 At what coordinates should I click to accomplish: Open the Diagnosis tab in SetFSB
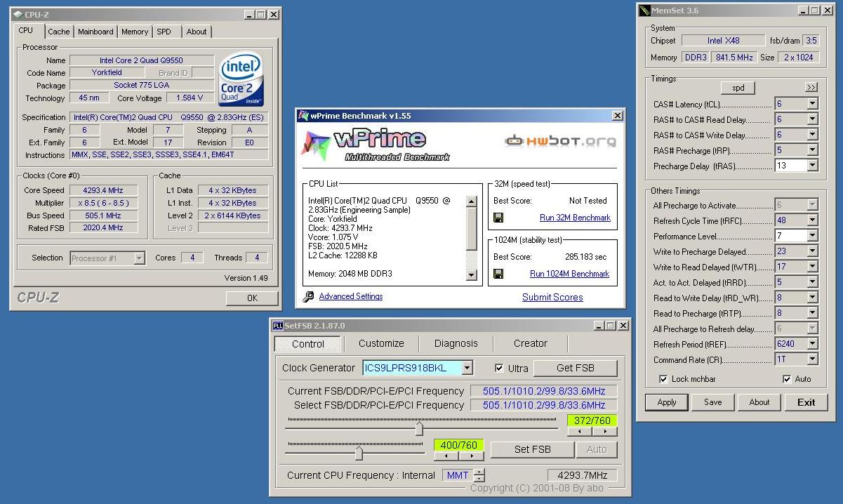point(456,343)
